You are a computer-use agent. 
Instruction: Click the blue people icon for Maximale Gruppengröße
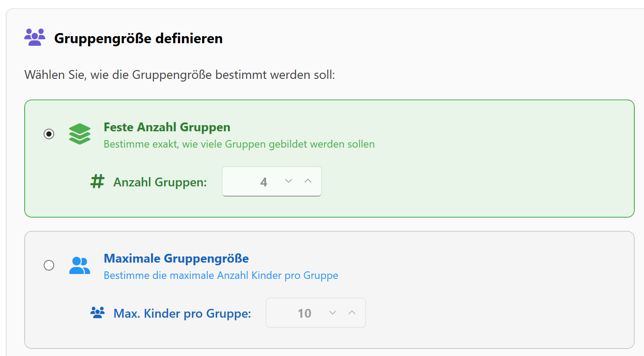tap(80, 265)
